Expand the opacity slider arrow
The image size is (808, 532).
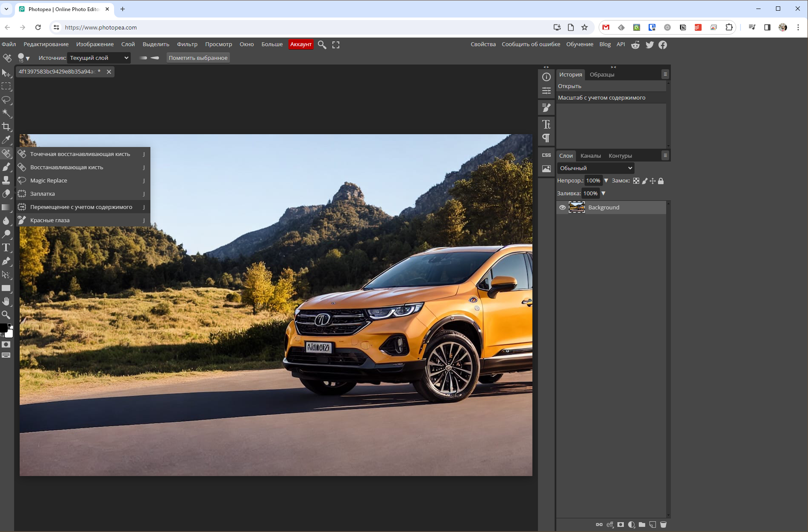[606, 181]
